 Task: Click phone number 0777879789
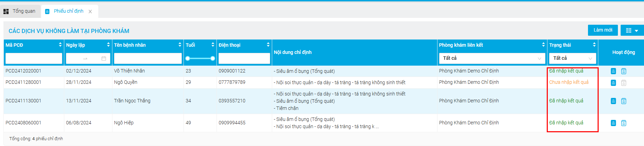click(232, 82)
